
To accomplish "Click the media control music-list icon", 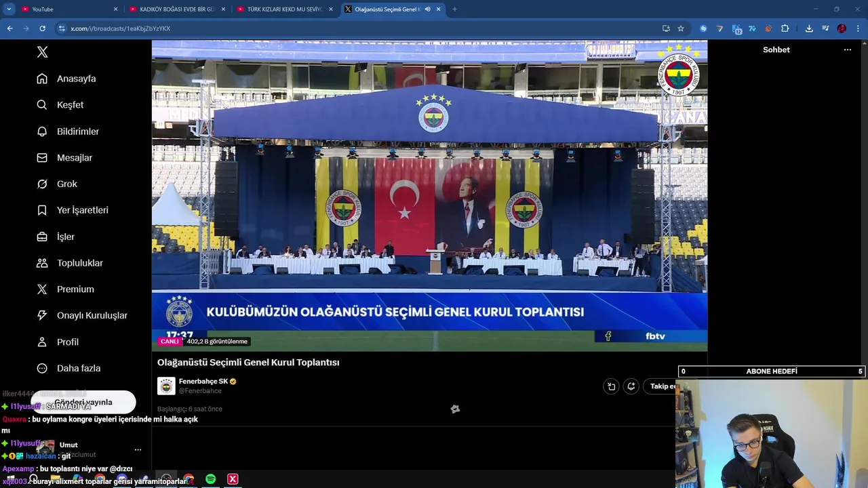I will coord(825,28).
